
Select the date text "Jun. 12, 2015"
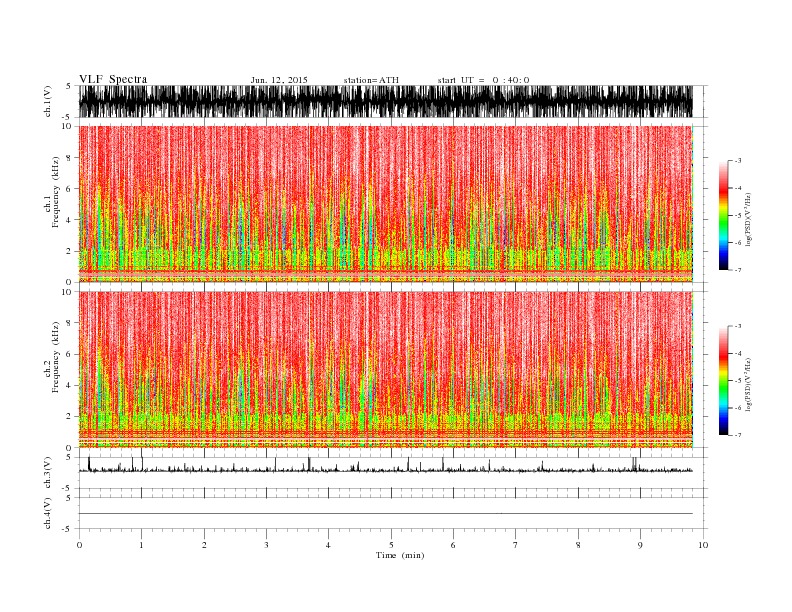[279, 80]
